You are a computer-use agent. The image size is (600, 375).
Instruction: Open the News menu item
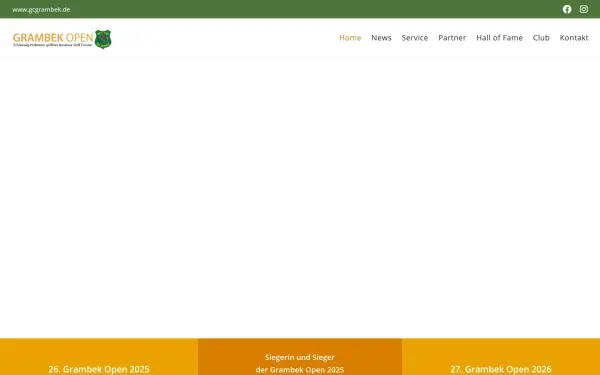click(x=381, y=38)
